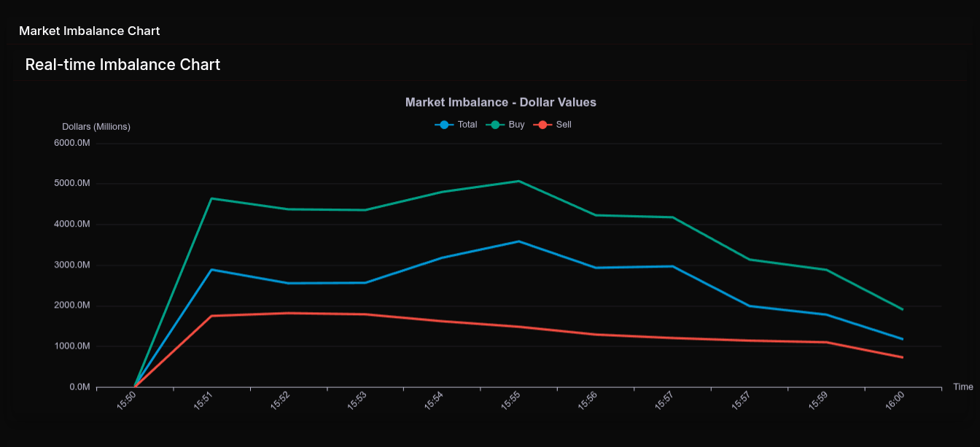The image size is (980, 447).
Task: Hide the Sell series via legend label
Action: [564, 125]
